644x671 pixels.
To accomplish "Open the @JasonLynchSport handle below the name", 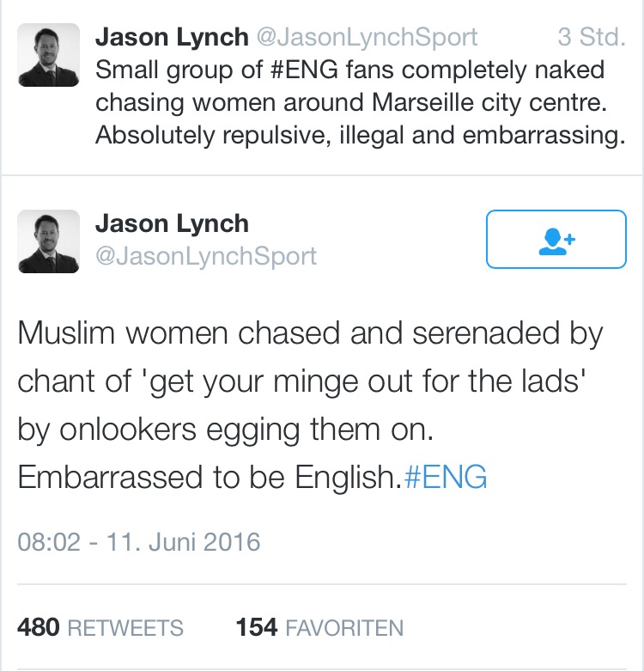I will pyautogui.click(x=206, y=256).
